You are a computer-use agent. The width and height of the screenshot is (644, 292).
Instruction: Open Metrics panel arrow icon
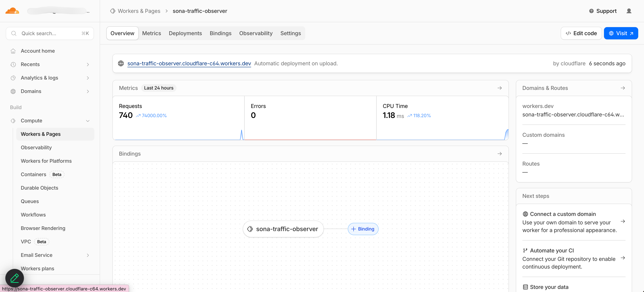[499, 88]
